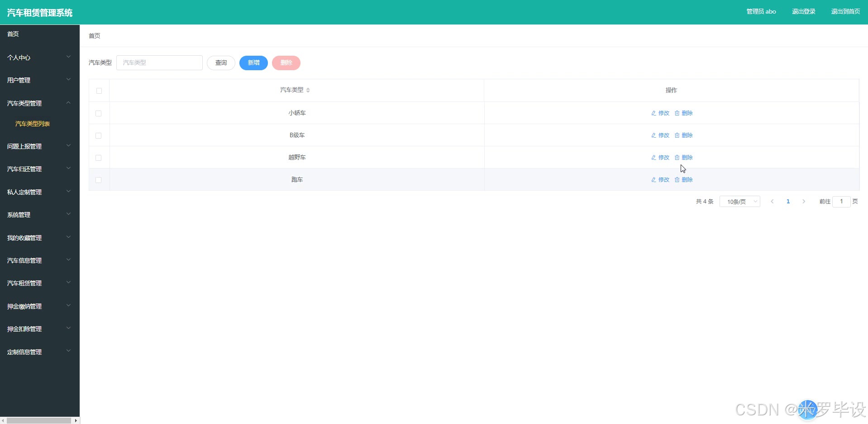The width and height of the screenshot is (868, 424).
Task: Open the 汽车租赁管理 sidebar menu
Action: 40,283
